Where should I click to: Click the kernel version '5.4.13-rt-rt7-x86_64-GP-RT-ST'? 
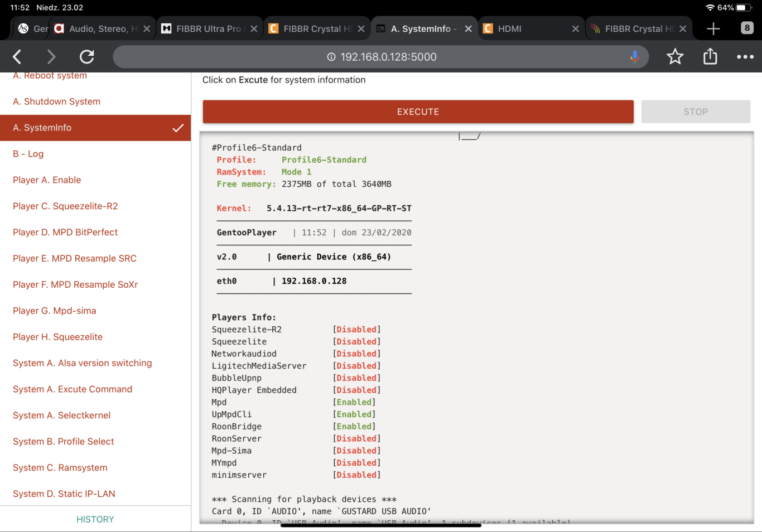tap(339, 209)
